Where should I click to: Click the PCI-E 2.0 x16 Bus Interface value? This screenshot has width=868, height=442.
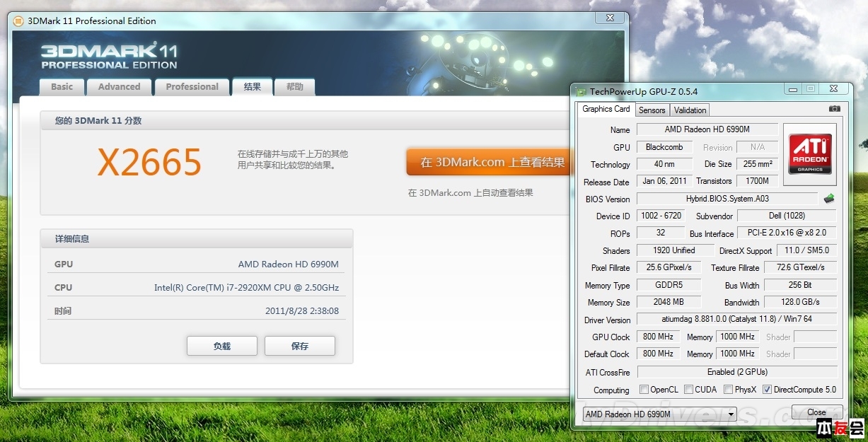(x=787, y=233)
